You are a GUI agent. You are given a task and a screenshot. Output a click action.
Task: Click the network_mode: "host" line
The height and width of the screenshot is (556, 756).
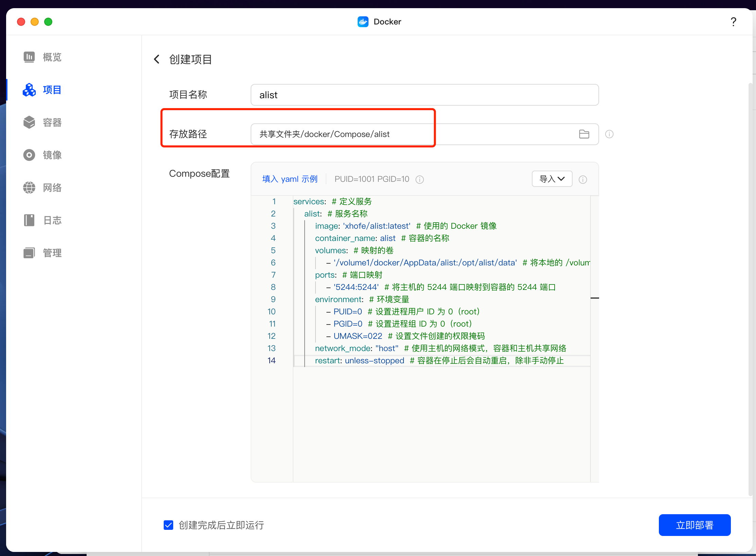(x=441, y=348)
